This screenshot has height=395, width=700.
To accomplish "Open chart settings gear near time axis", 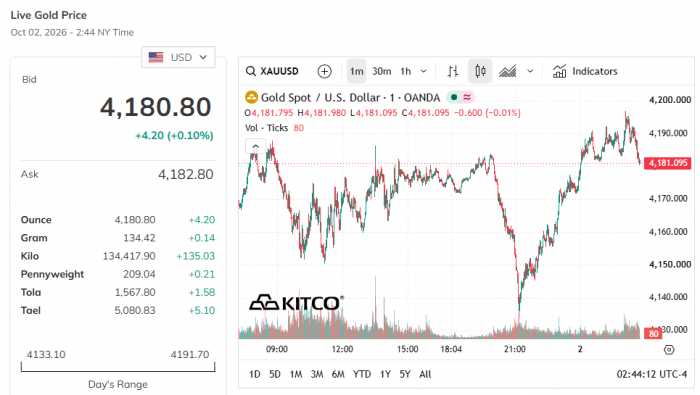I will (669, 349).
